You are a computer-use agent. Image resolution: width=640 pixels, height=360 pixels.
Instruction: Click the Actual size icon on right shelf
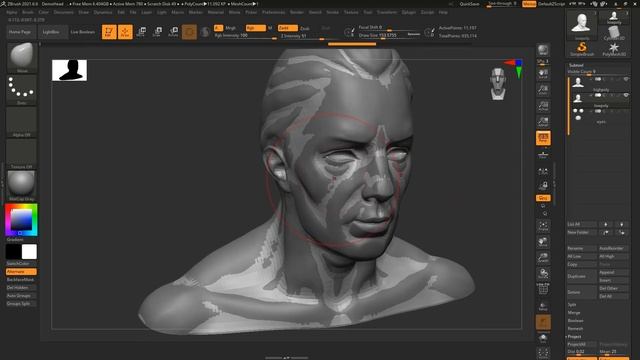[x=543, y=106]
